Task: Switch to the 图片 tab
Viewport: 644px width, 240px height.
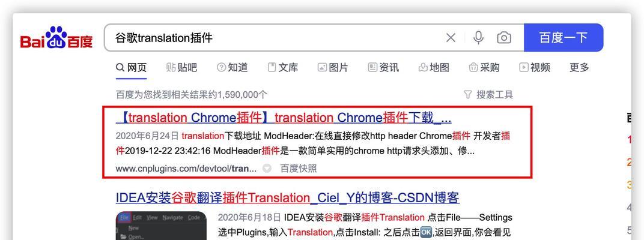Action: pos(333,67)
